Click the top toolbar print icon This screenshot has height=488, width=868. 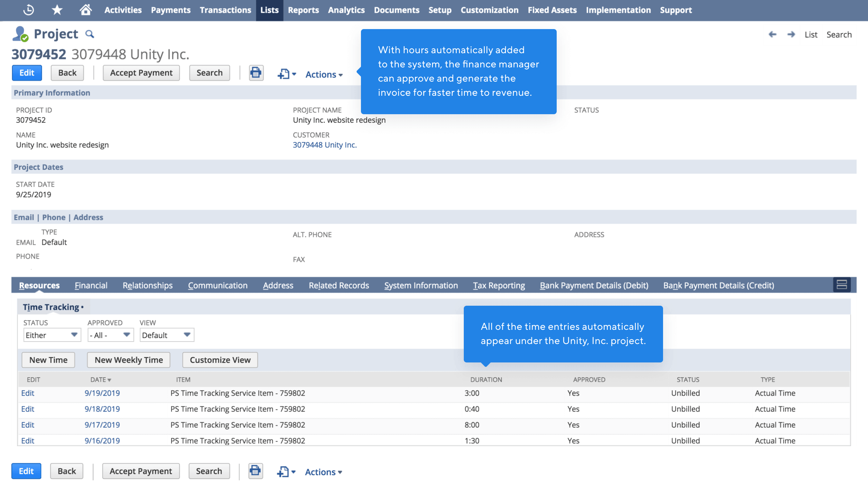click(256, 73)
